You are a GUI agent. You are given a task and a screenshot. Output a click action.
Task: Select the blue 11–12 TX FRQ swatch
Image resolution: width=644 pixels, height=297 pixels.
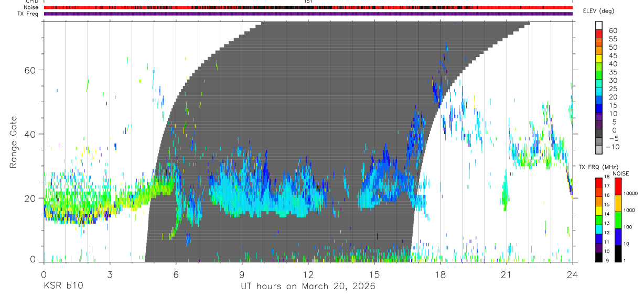click(x=599, y=239)
